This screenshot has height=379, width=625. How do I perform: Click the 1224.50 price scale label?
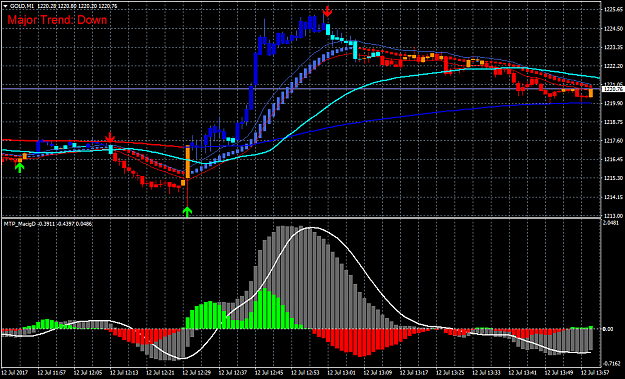pos(613,28)
